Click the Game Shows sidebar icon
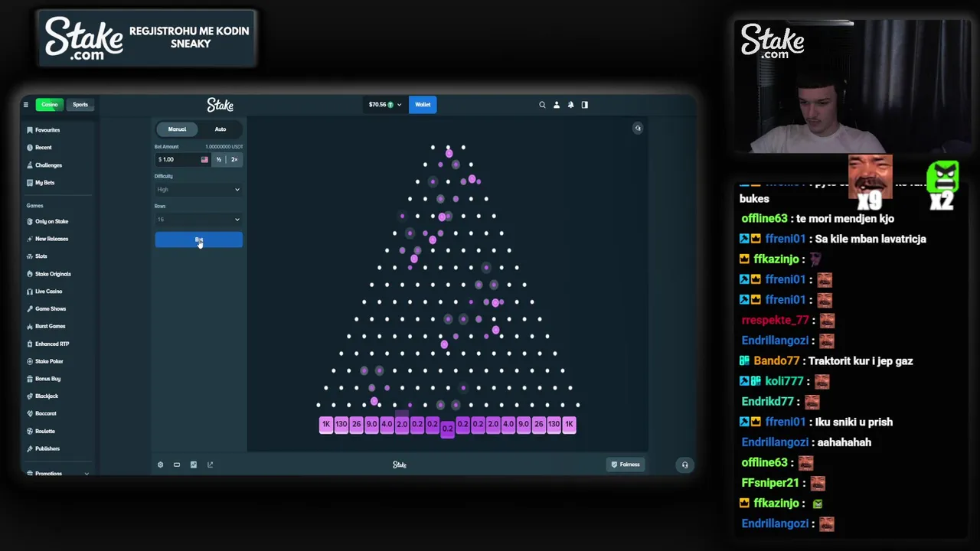The image size is (980, 551). (x=30, y=308)
